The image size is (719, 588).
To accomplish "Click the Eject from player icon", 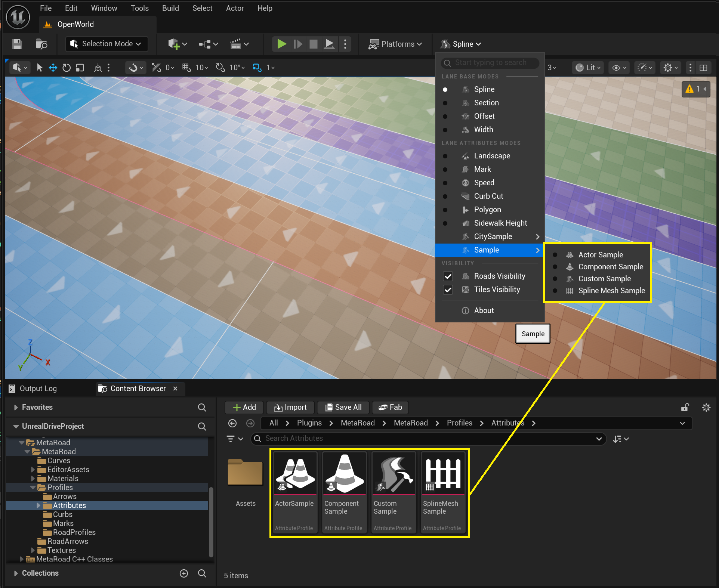I will point(329,44).
